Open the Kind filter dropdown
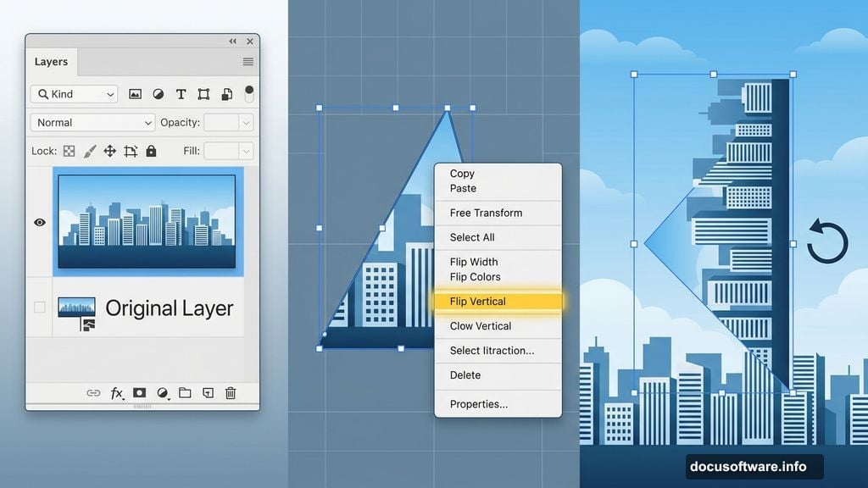The image size is (868, 488). pyautogui.click(x=75, y=94)
